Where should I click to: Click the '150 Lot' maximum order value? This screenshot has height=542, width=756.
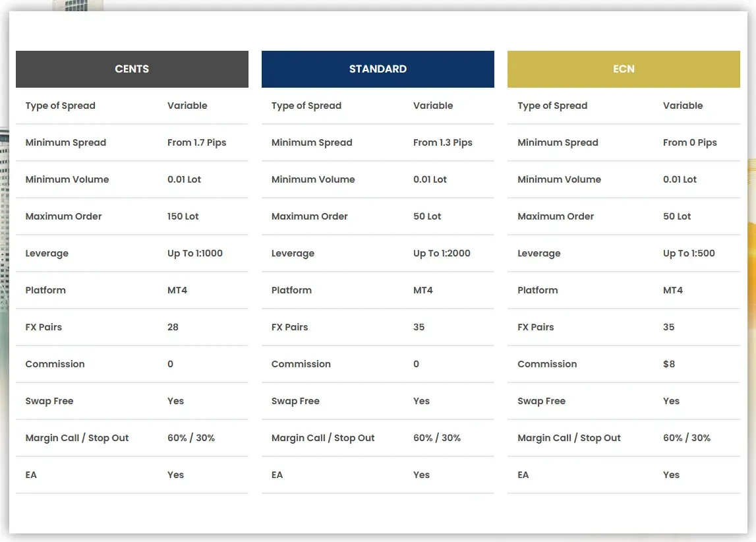pyautogui.click(x=183, y=216)
